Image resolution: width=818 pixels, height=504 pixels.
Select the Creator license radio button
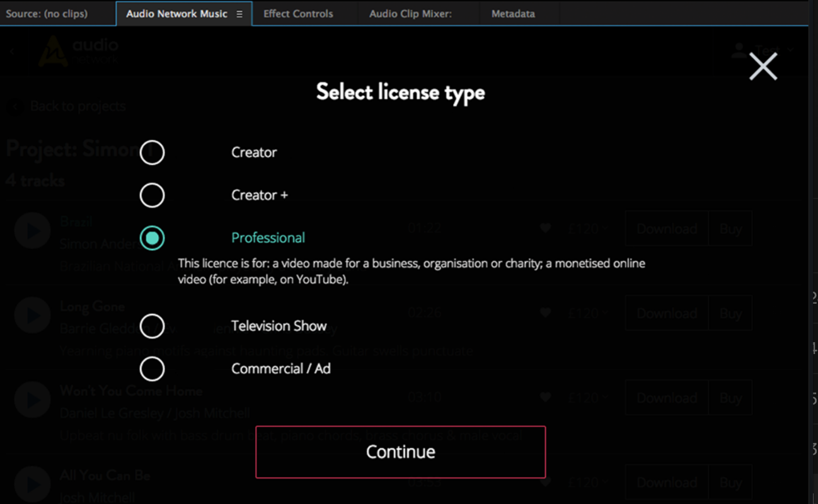152,152
